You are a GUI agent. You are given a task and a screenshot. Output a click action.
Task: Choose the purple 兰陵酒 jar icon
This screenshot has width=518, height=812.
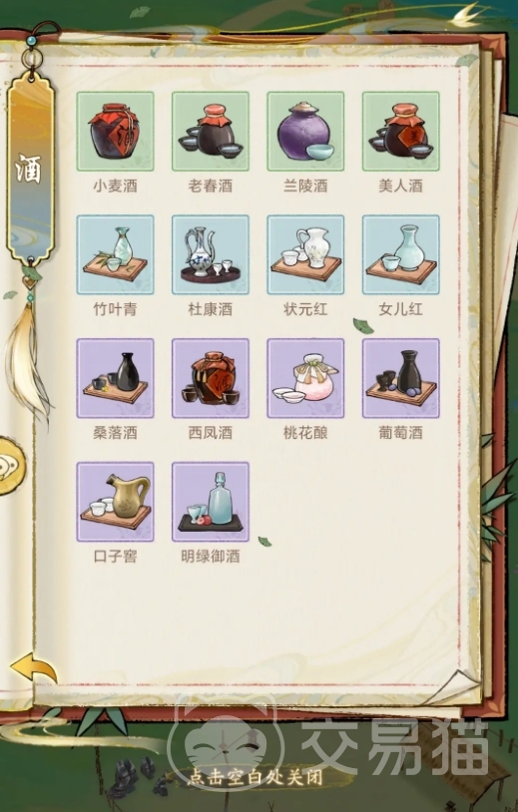(305, 131)
